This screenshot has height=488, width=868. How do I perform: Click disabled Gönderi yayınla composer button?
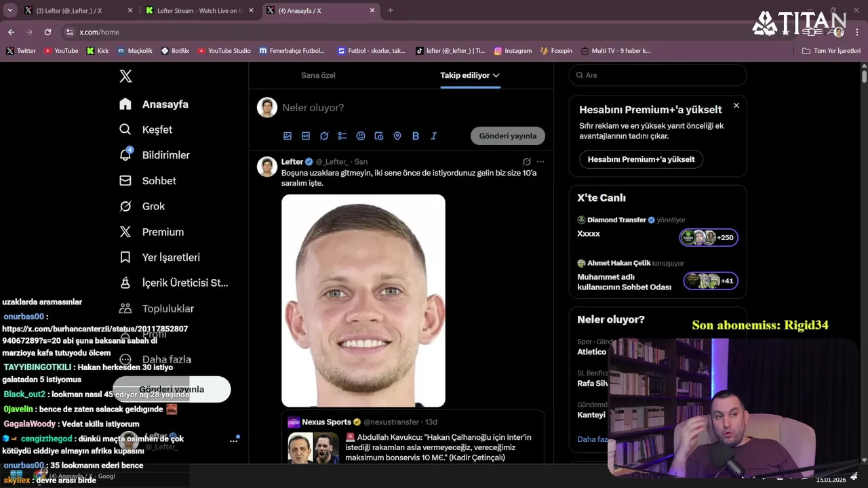[508, 136]
